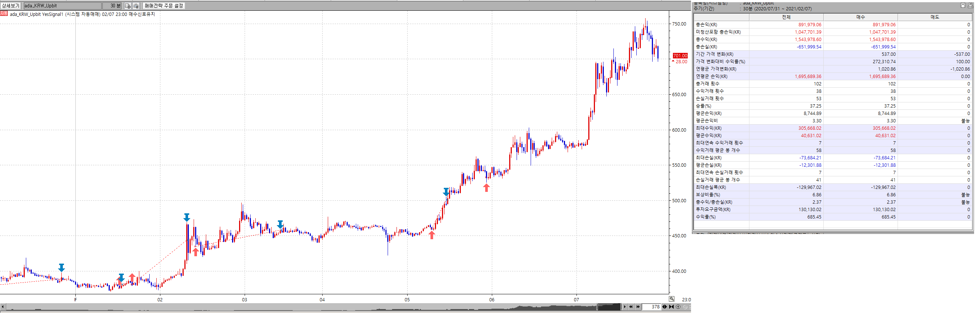Screen dimensions: 980x315
Task: Select the 전체 column header
Action: [786, 17]
